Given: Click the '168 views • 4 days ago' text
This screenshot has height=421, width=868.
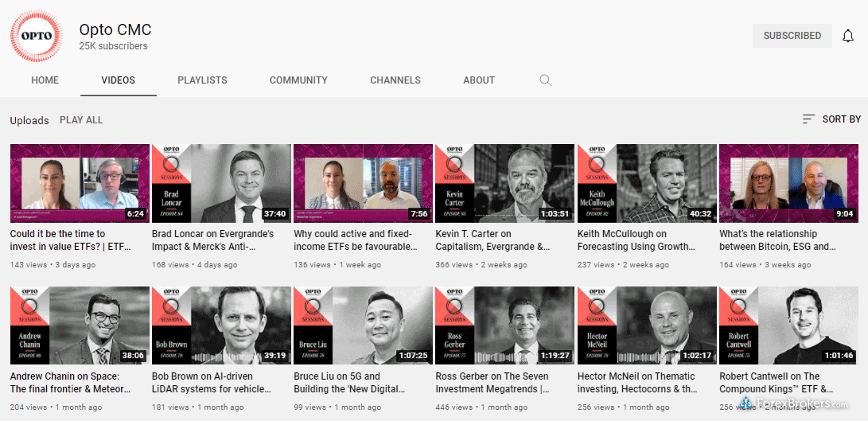Looking at the screenshot, I should pyautogui.click(x=195, y=265).
